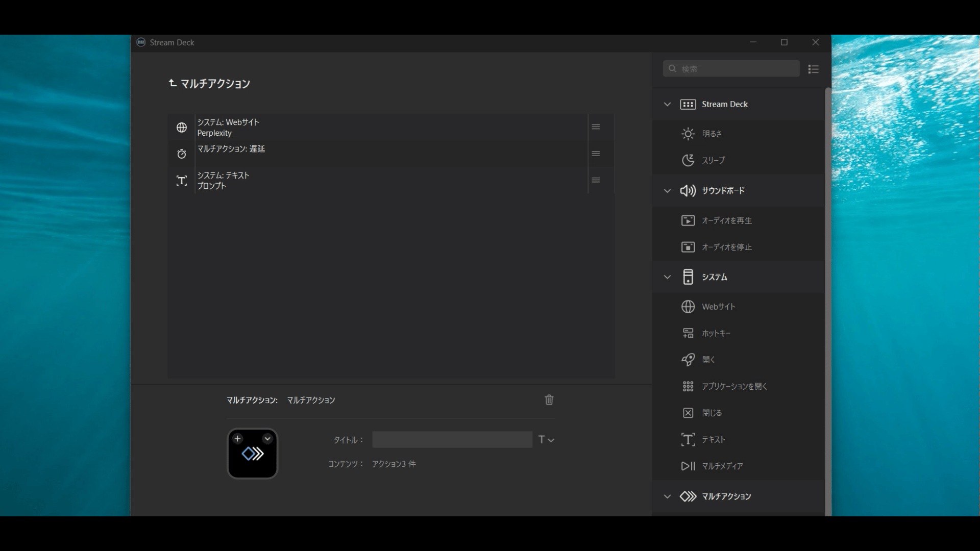Viewport: 980px width, 551px height.
Task: Click the back arrow beside マルチアクション heading
Action: click(173, 83)
